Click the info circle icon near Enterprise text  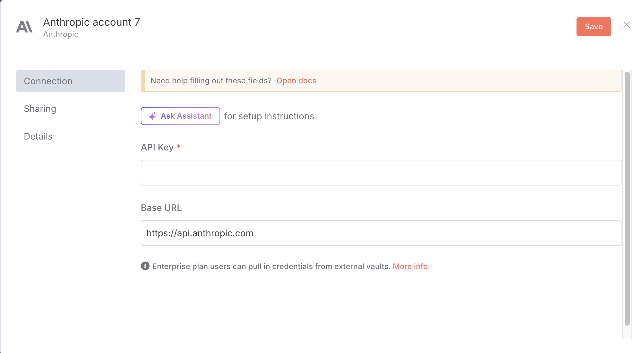(x=145, y=266)
